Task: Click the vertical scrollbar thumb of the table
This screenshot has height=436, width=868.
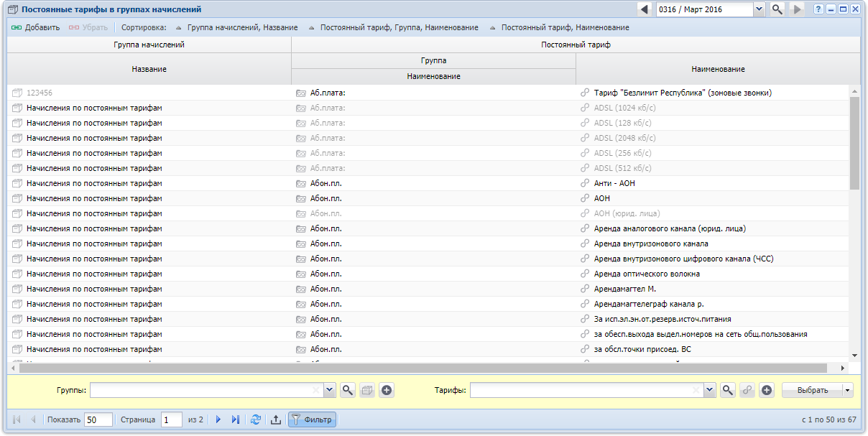Action: pos(854,143)
